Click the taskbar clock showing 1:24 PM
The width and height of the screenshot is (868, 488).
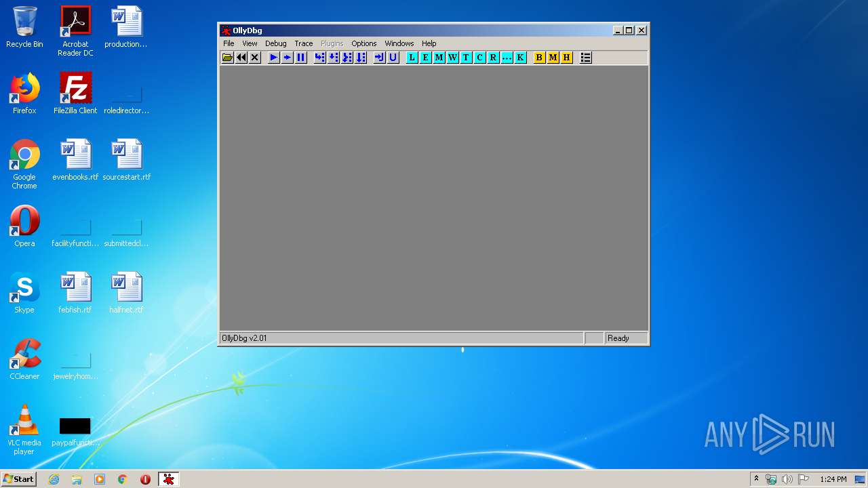tap(833, 479)
